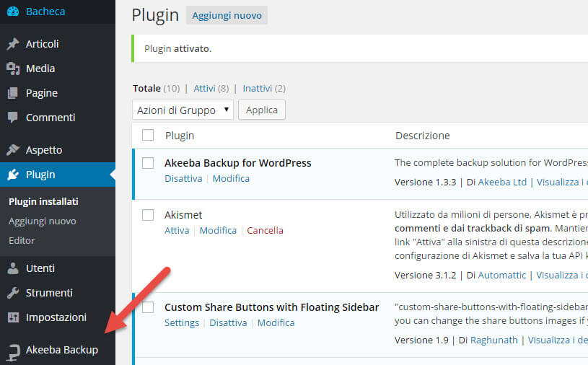The width and height of the screenshot is (588, 365).
Task: Open the plugin Editor submenu item
Action: click(22, 241)
